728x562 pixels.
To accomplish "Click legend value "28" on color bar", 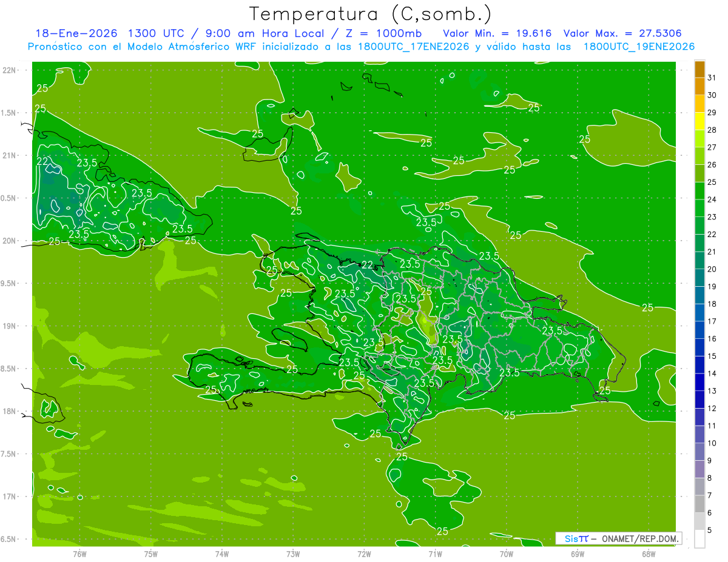I will click(712, 130).
